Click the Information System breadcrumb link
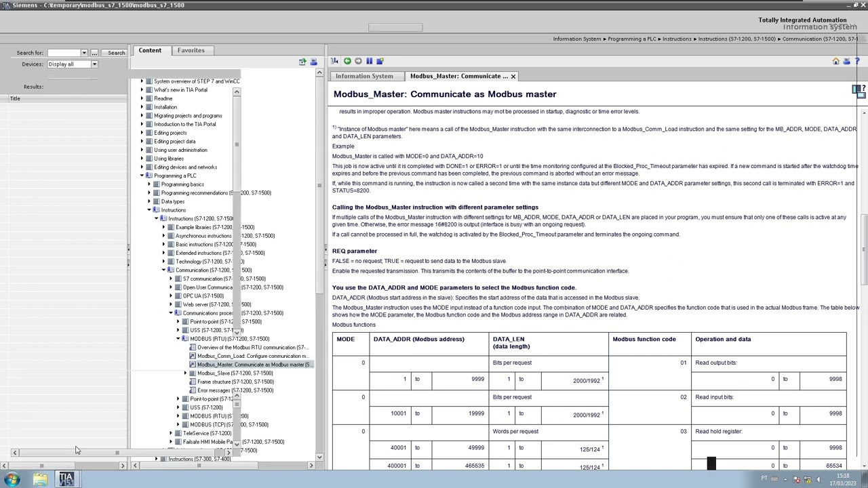Screen dimensions: 868x488 click(577, 39)
